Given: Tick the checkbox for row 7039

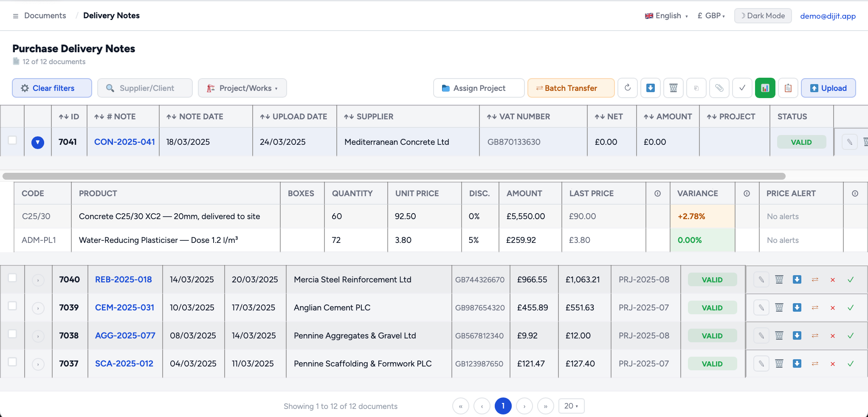Looking at the screenshot, I should pyautogui.click(x=12, y=306).
